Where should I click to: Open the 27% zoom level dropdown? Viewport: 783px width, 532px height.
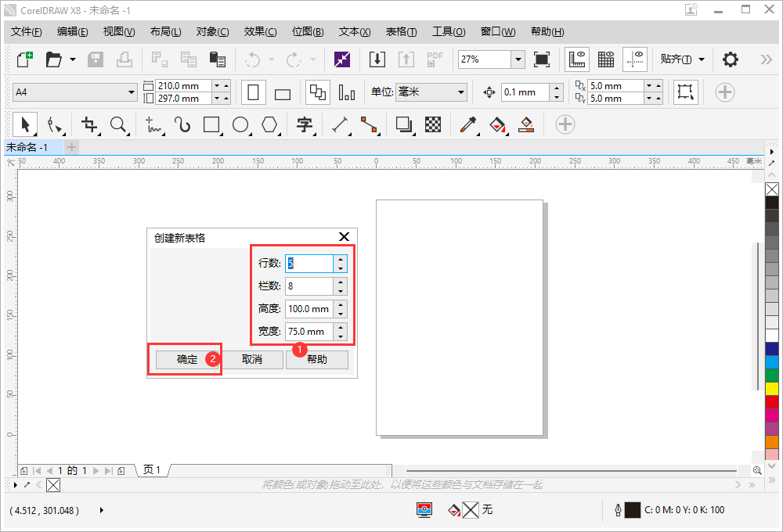click(518, 59)
